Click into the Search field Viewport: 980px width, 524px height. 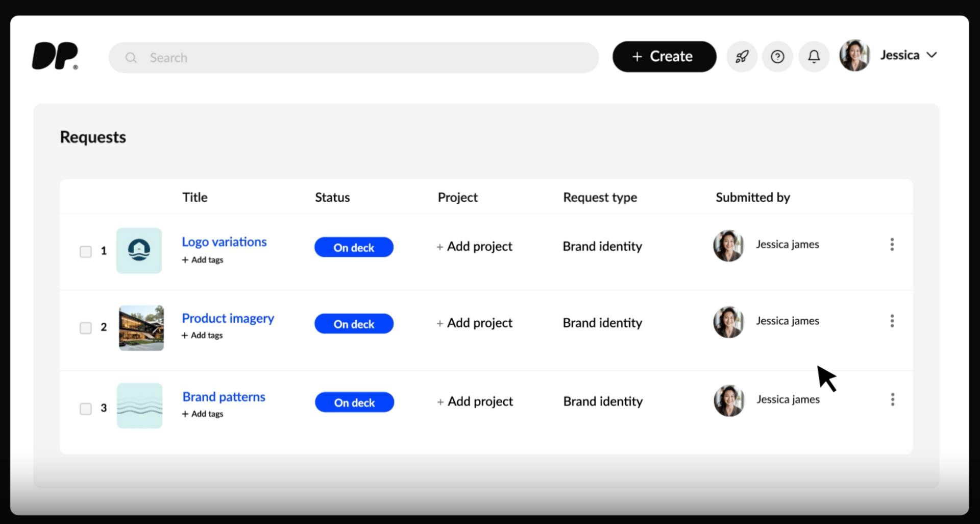click(x=357, y=58)
